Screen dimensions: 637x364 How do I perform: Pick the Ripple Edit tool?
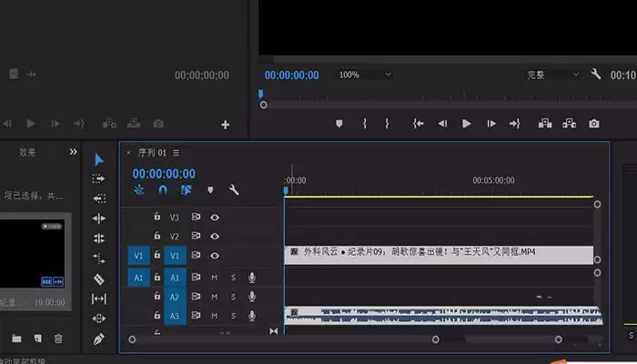[x=99, y=218]
